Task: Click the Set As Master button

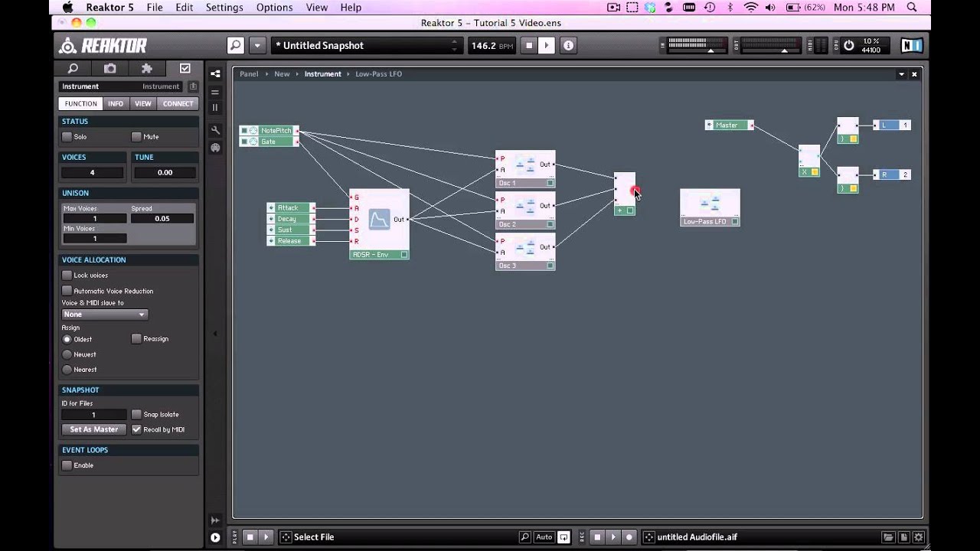Action: (94, 429)
